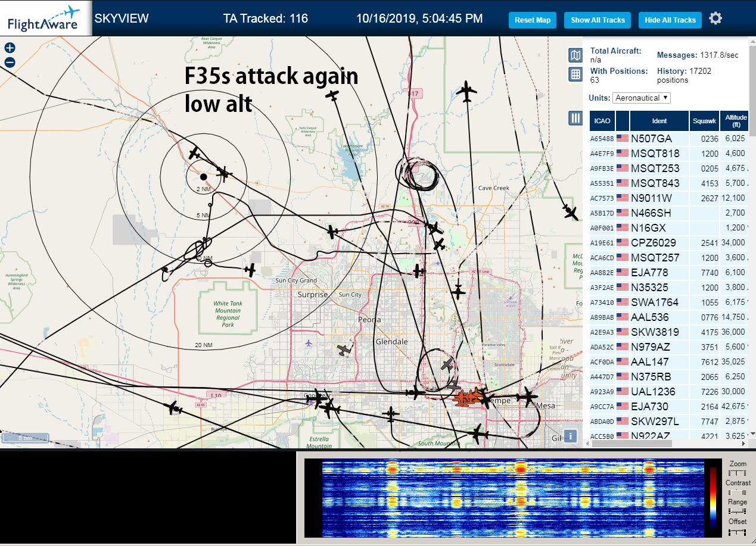Viewport: 756px width, 546px height.
Task: Select the N507GA row
Action: pyautogui.click(x=668, y=138)
